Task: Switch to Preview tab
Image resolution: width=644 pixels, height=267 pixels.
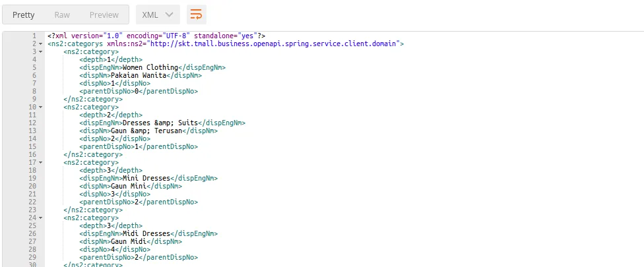Action: point(104,15)
